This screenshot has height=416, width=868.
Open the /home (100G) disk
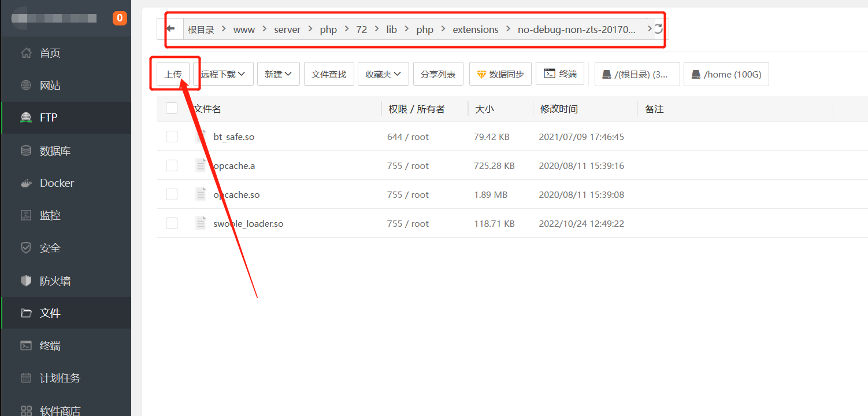coord(726,74)
